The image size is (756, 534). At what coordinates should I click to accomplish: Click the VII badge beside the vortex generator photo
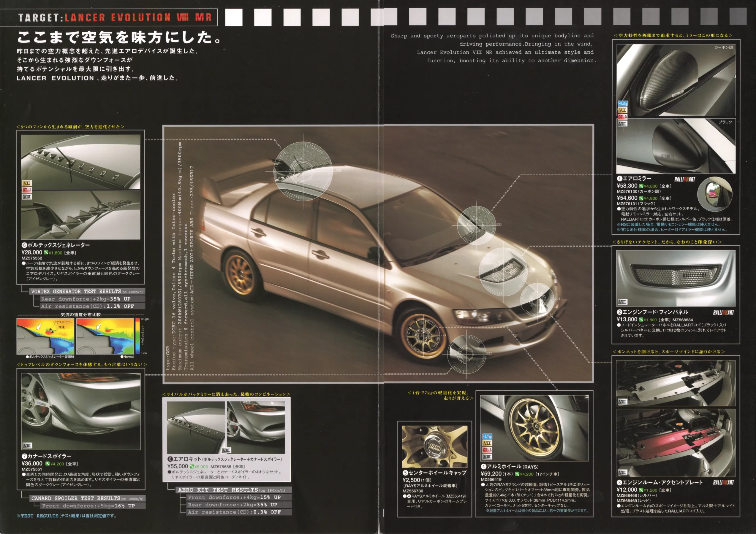pyautogui.click(x=27, y=183)
